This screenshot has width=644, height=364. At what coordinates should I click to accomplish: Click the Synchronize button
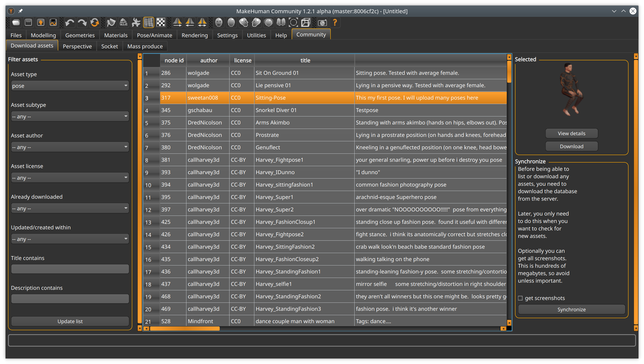pos(571,309)
